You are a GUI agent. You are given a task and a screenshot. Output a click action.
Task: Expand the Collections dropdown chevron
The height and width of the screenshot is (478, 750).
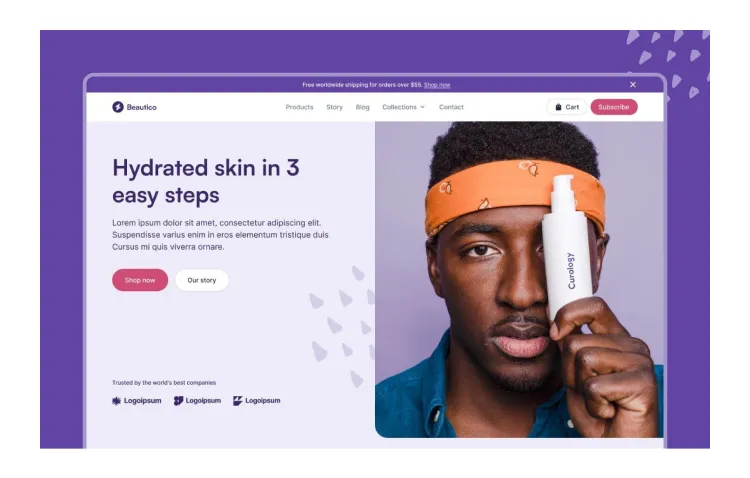point(422,107)
